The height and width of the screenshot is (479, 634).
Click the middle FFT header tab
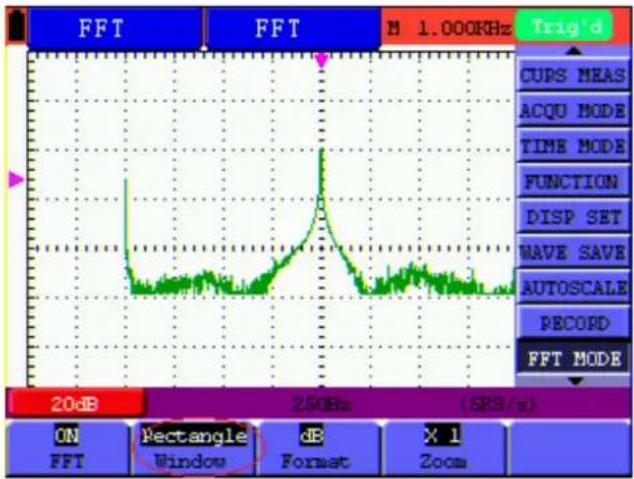(293, 28)
